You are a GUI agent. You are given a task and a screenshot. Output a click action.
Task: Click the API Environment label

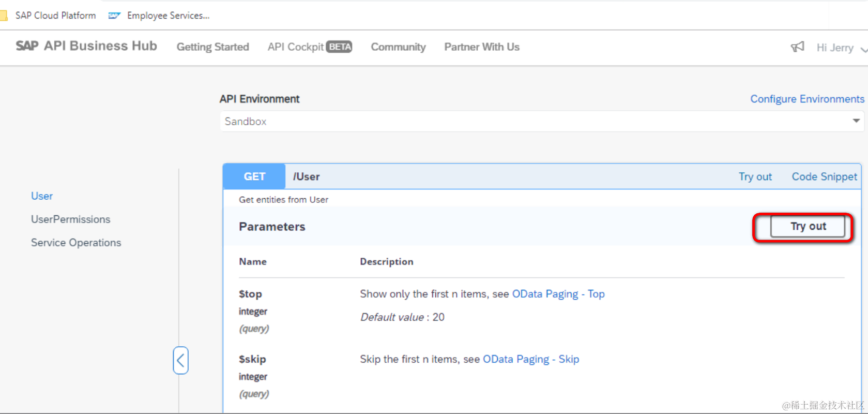click(x=260, y=99)
